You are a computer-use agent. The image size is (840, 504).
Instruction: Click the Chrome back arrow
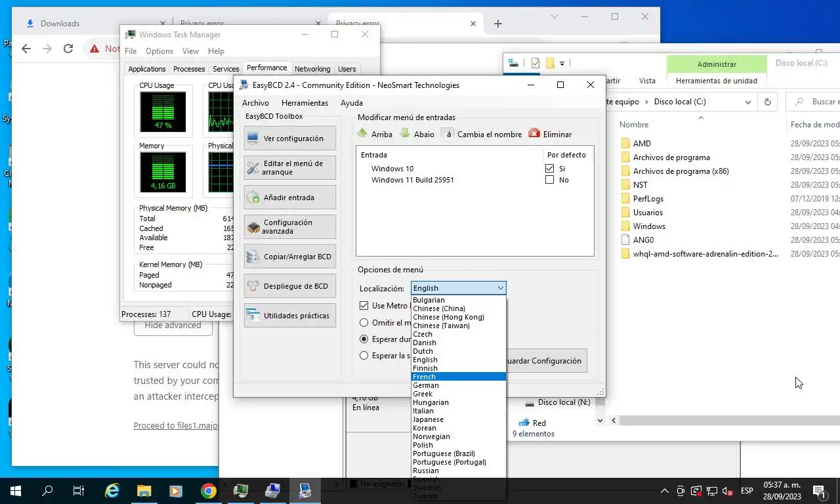[x=26, y=49]
